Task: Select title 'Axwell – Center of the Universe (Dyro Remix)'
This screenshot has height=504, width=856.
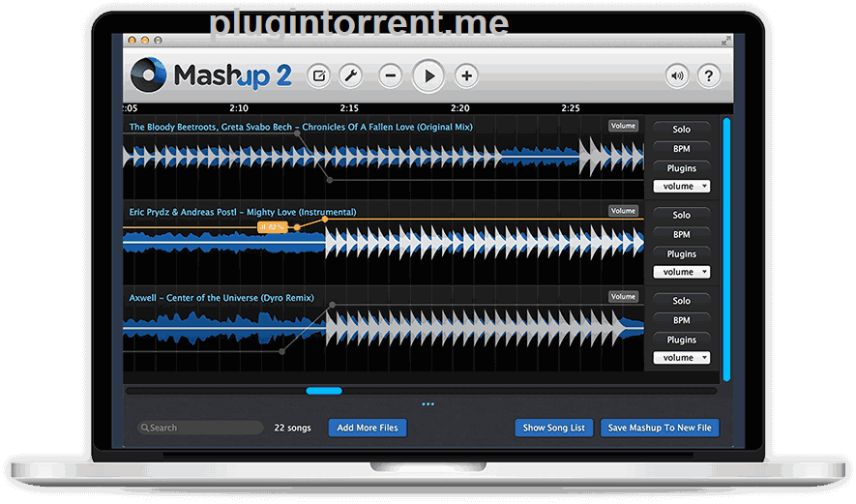Action: [x=221, y=298]
